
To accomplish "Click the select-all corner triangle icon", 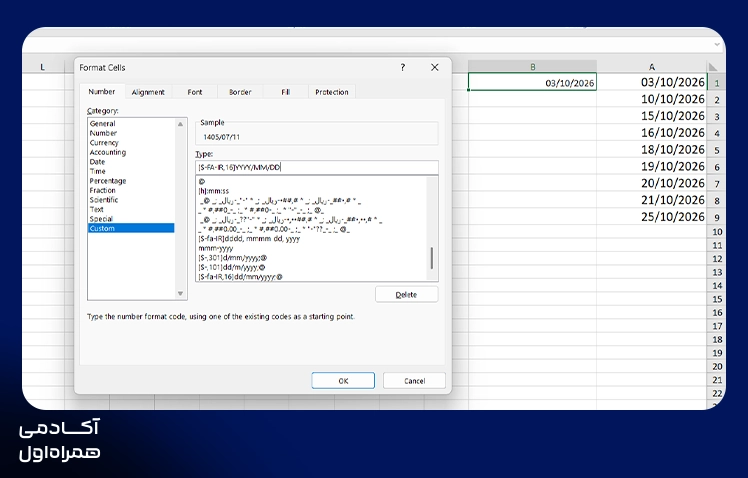I will pyautogui.click(x=713, y=67).
